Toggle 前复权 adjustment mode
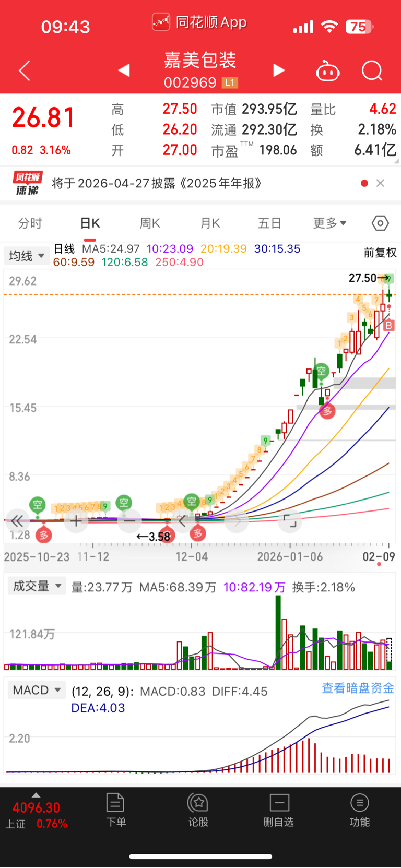 point(380,253)
